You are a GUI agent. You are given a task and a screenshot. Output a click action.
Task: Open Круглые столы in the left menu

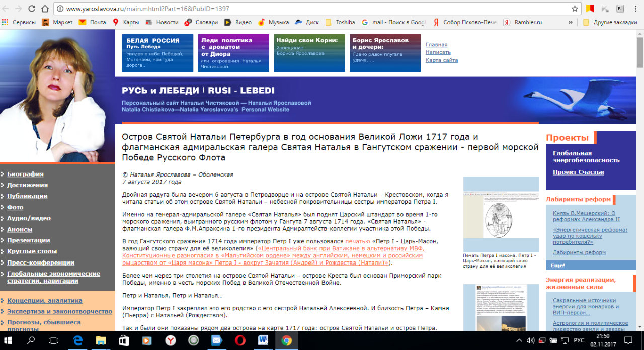coord(32,251)
